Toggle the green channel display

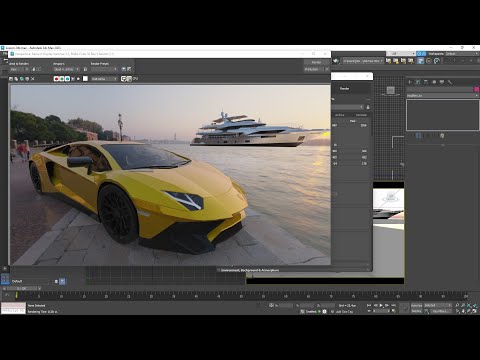point(62,79)
